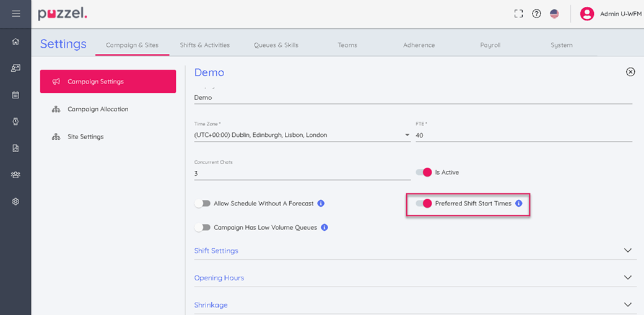Switch to the Adherence tab
The width and height of the screenshot is (644, 315).
[419, 45]
